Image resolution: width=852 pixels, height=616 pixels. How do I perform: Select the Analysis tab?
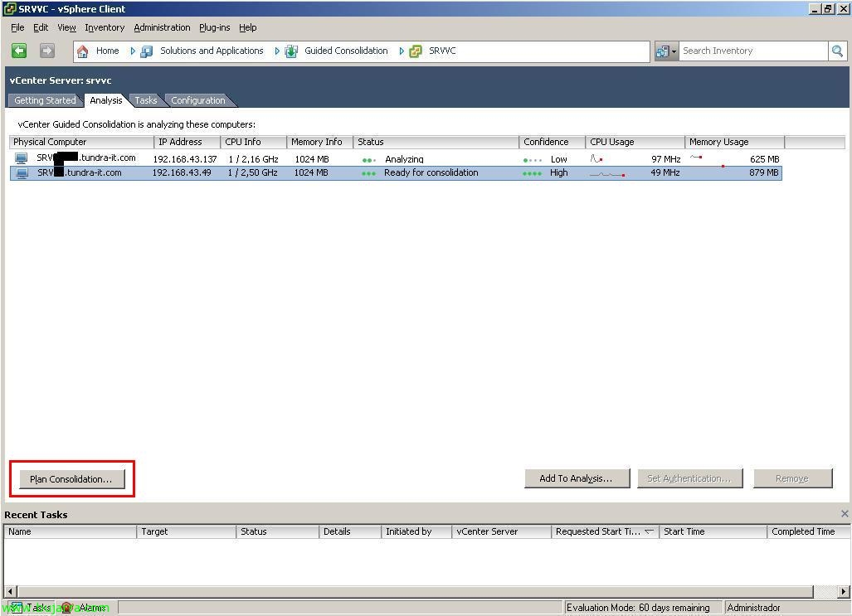pos(106,100)
